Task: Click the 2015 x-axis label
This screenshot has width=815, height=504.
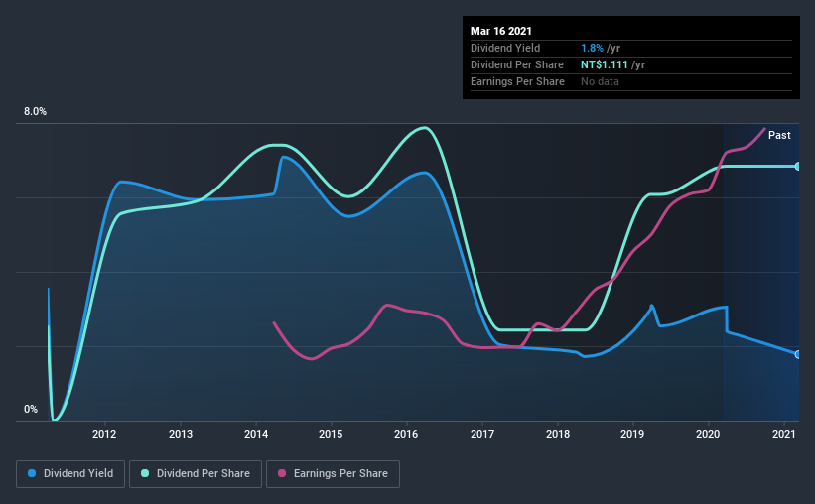Action: click(331, 434)
